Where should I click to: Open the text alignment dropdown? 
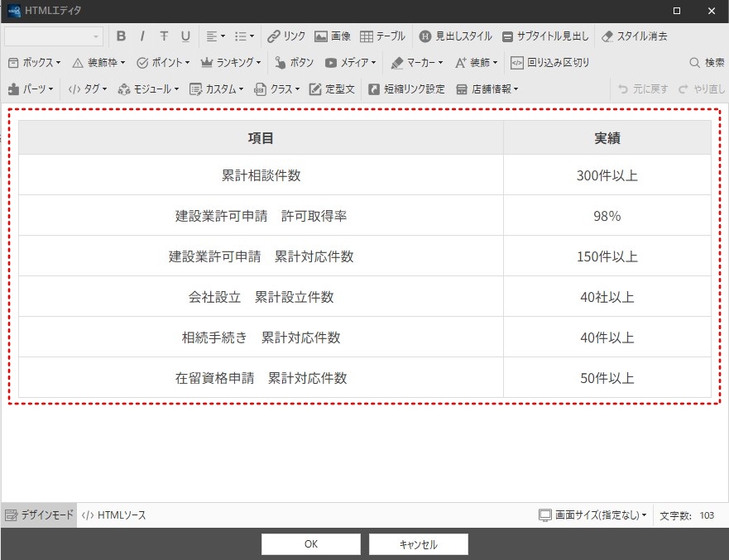coord(216,36)
